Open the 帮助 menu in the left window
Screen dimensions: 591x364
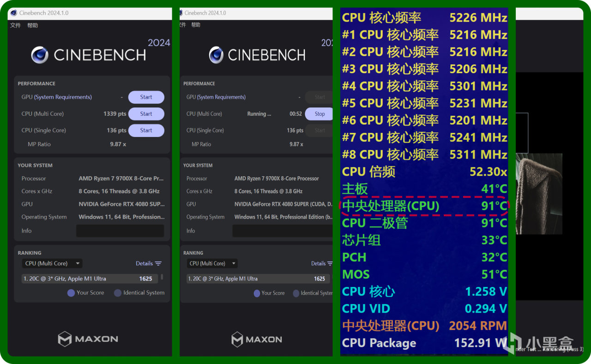click(32, 25)
